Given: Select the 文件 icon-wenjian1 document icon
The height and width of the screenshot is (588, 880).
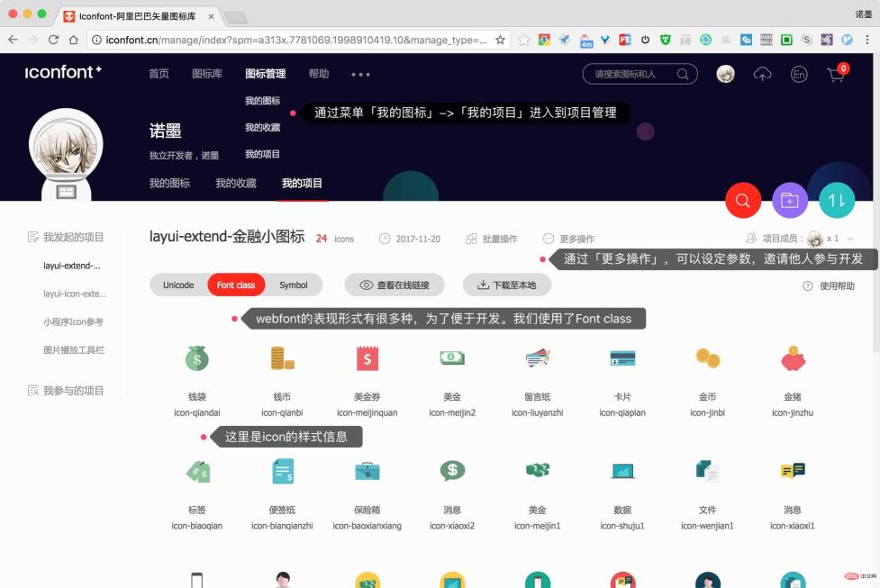Looking at the screenshot, I should click(708, 471).
